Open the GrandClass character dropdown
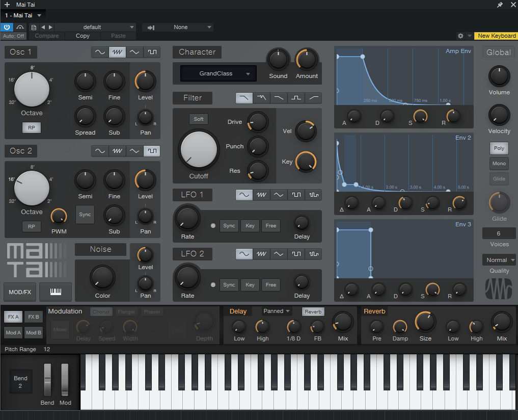518x420 pixels. (x=219, y=73)
